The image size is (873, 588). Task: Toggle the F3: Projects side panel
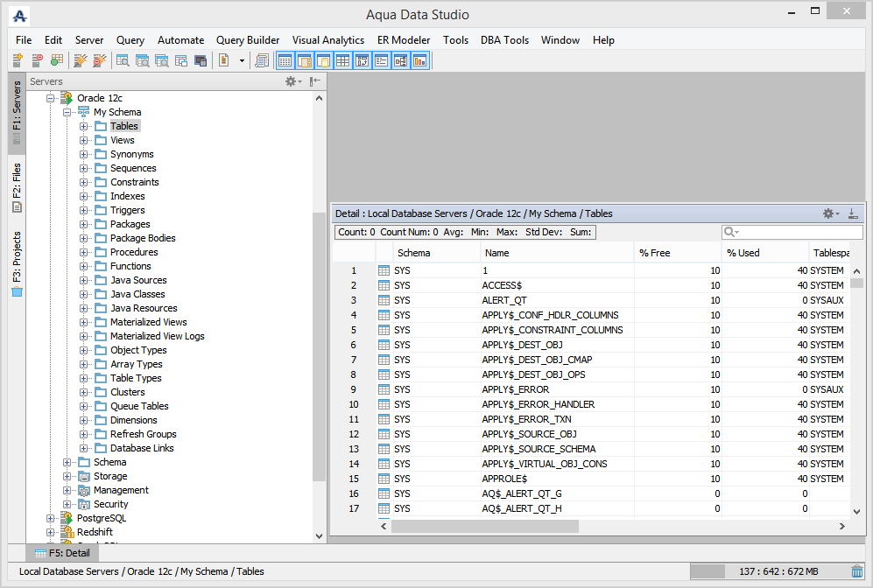coord(17,263)
